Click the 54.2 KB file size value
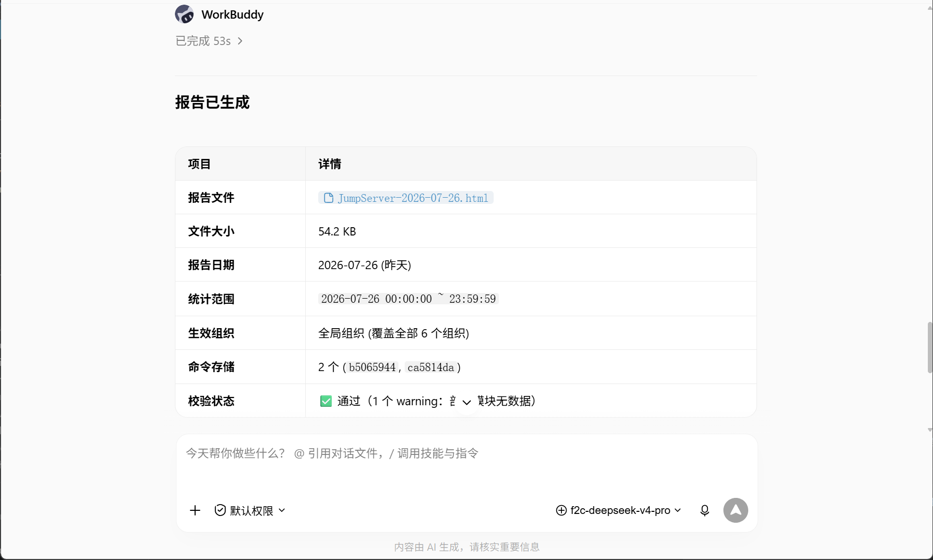This screenshot has height=560, width=933. 337,231
